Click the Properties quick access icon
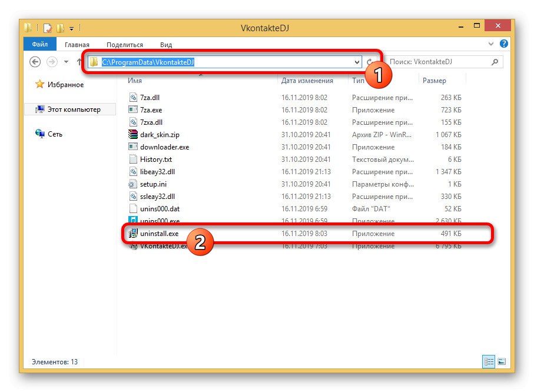The width and height of the screenshot is (534, 392). coord(48,28)
